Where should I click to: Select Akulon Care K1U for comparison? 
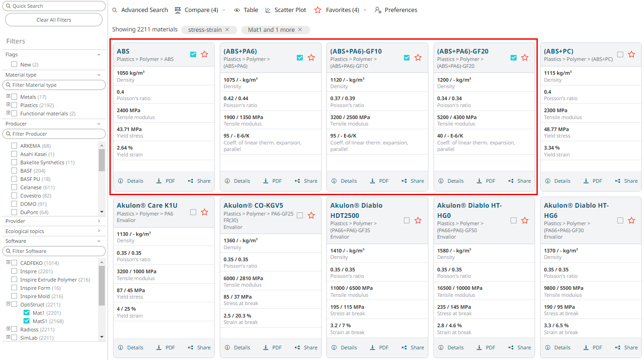pyautogui.click(x=193, y=212)
